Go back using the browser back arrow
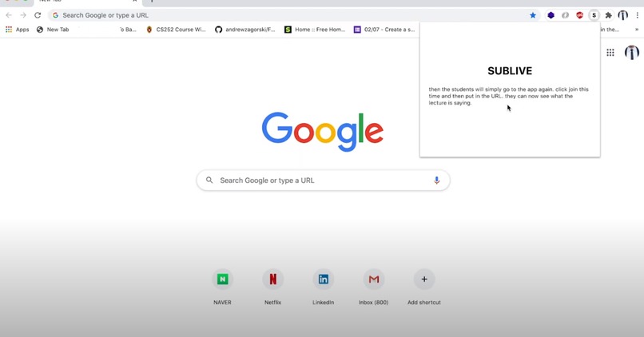The image size is (644, 337). [9, 15]
